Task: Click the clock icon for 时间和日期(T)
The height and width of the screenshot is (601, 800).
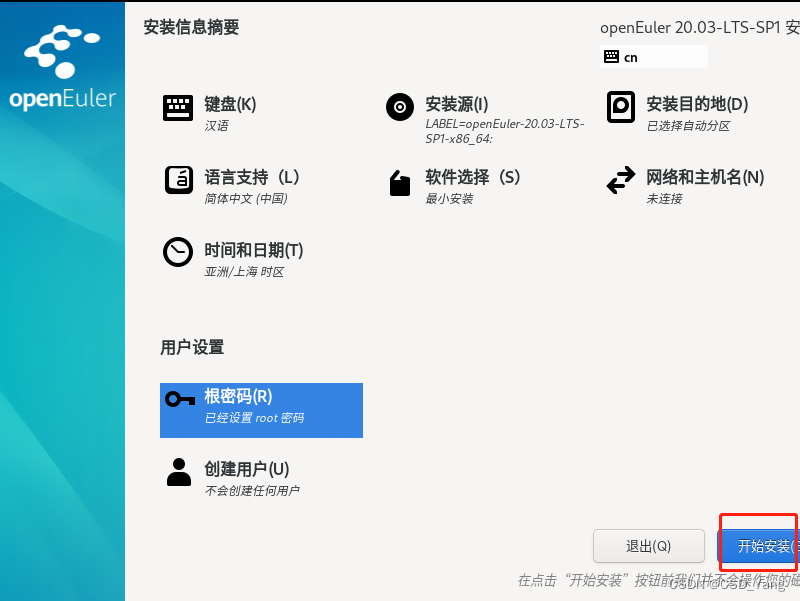Action: coord(178,252)
